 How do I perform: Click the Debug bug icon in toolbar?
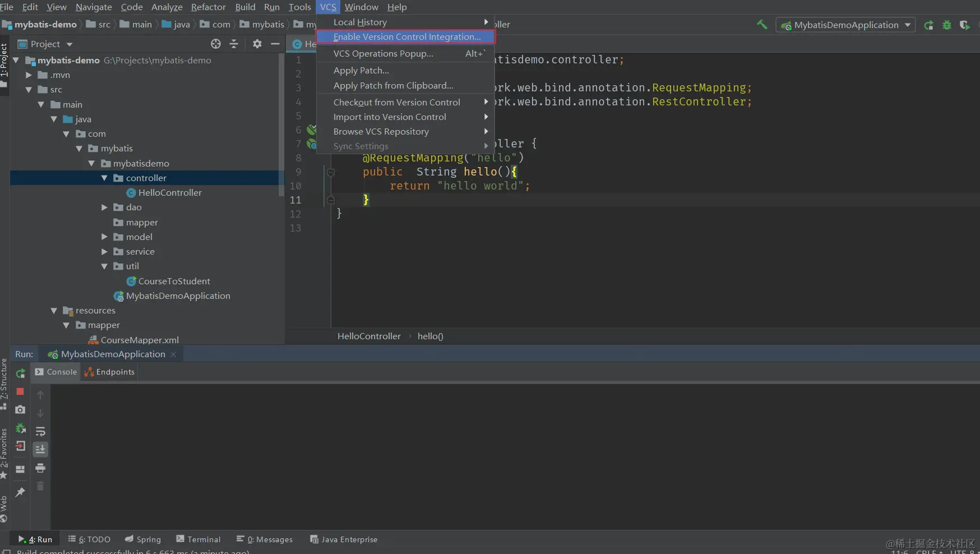pyautogui.click(x=947, y=25)
